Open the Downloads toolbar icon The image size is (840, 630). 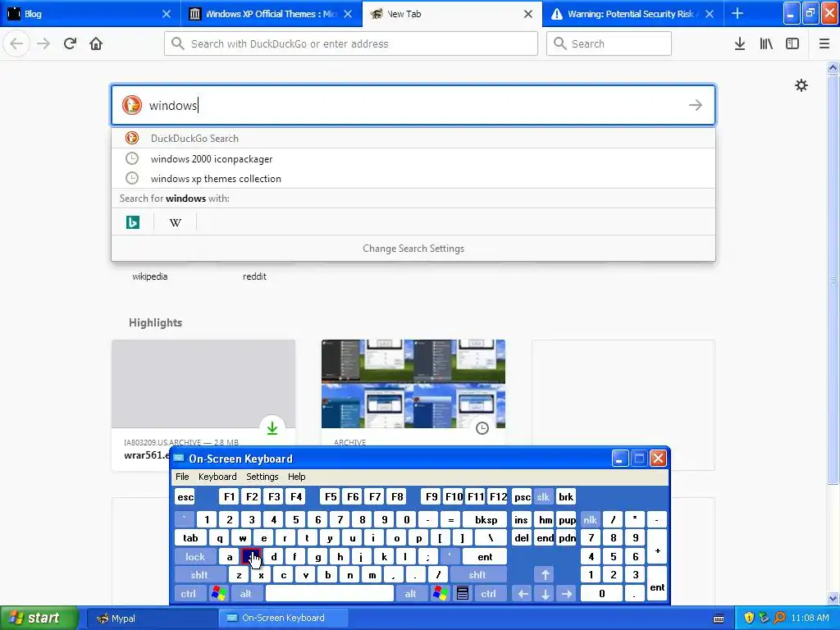click(740, 43)
